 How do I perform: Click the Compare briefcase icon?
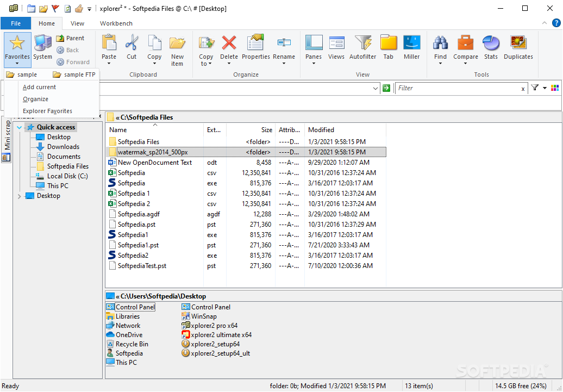pos(465,43)
